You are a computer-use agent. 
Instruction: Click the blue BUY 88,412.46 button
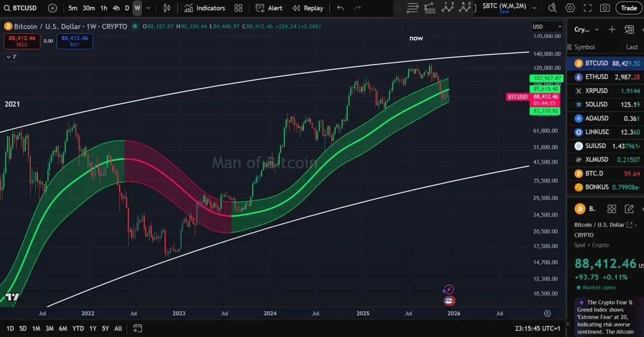pyautogui.click(x=74, y=41)
